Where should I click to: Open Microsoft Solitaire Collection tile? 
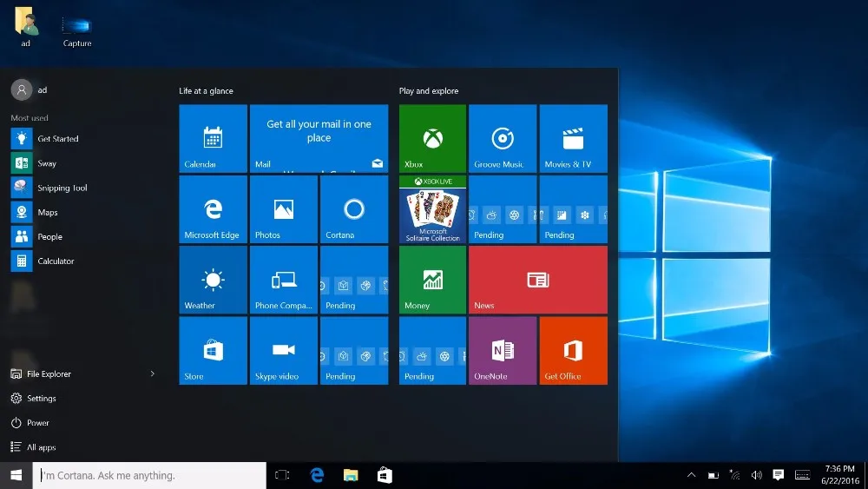click(432, 209)
